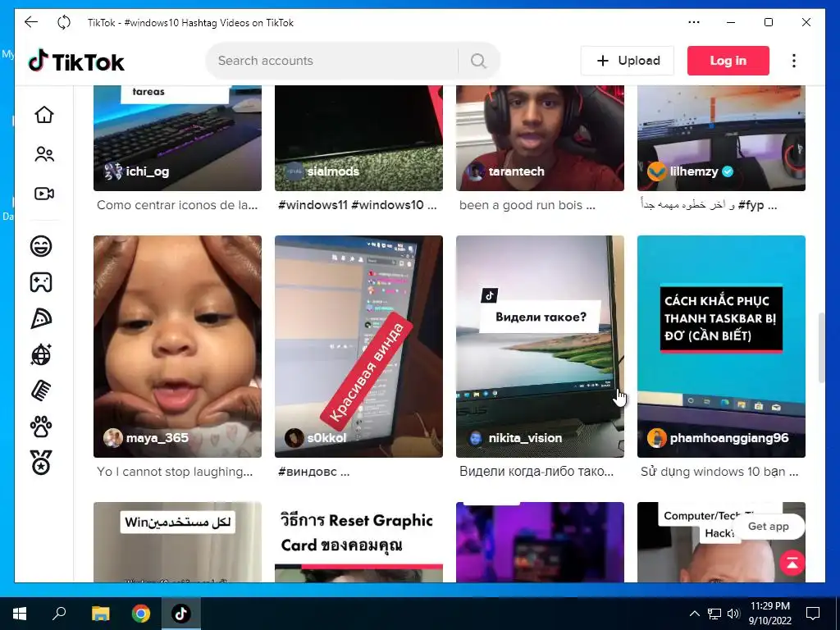Image resolution: width=840 pixels, height=630 pixels.
Task: Click nikita_vision profile avatar
Action: coord(475,438)
